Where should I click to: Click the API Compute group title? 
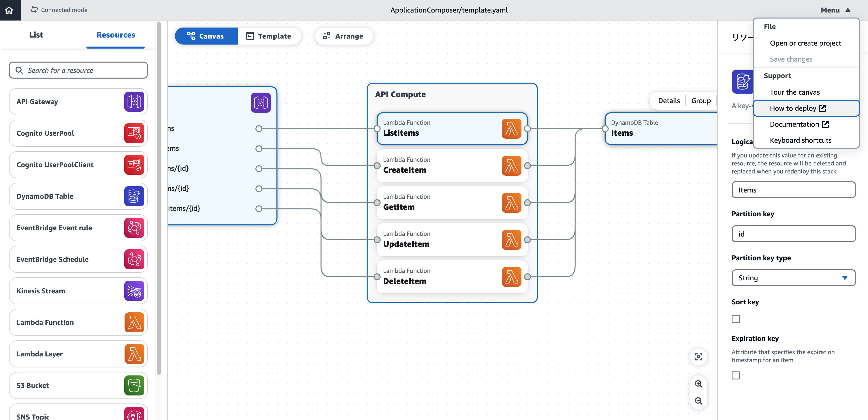[x=400, y=95]
